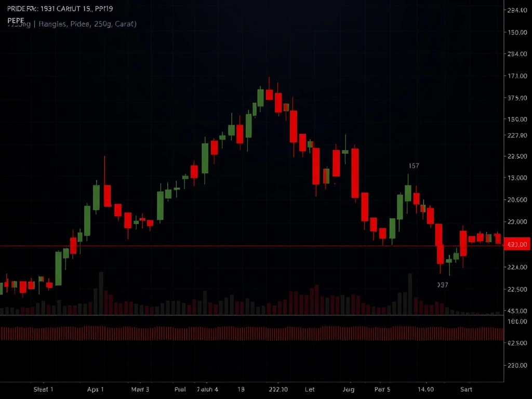This screenshot has height=399, width=532.
Task: Click the "Jug" date axis label
Action: [349, 389]
